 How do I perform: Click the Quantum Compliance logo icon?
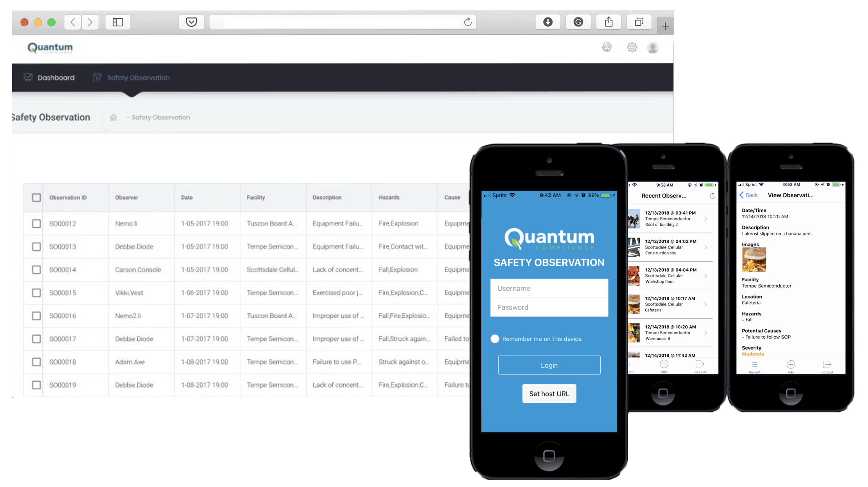[49, 48]
